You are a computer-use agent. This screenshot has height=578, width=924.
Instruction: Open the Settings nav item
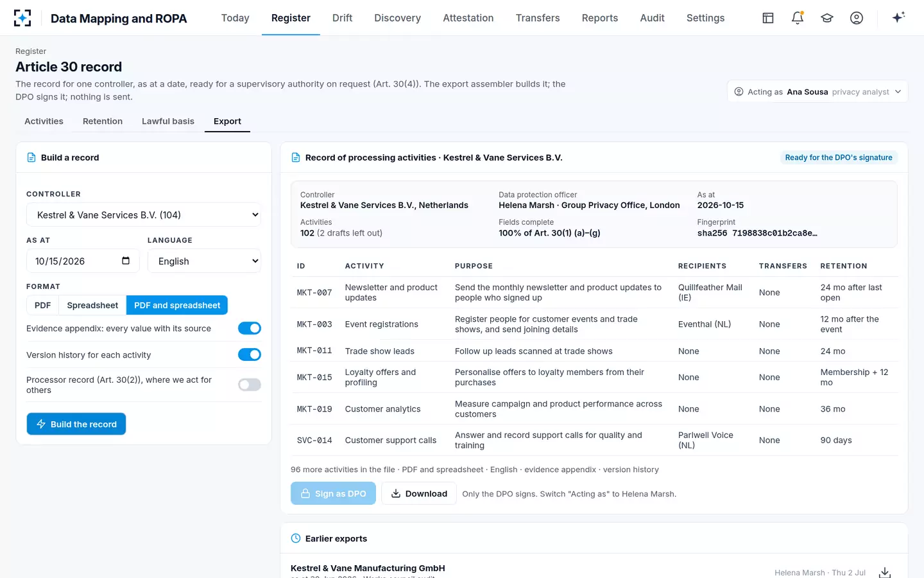click(705, 18)
